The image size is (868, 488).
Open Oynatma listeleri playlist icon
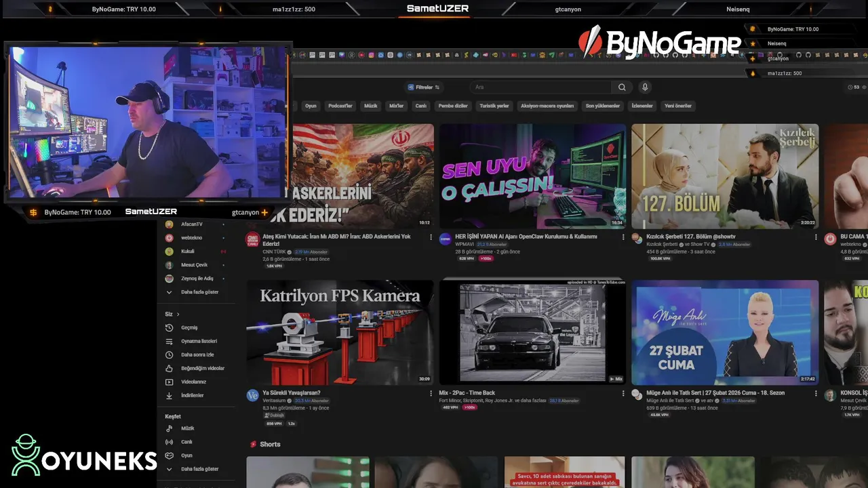point(170,341)
